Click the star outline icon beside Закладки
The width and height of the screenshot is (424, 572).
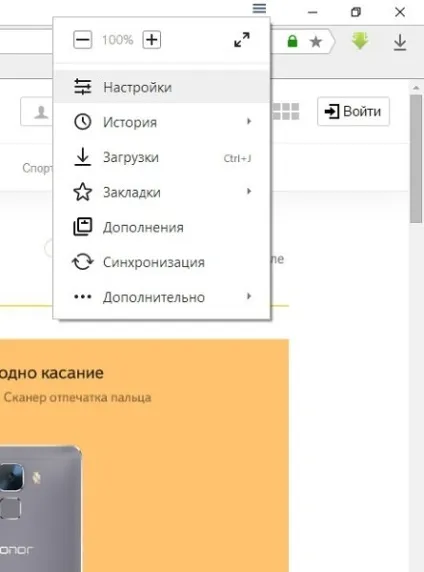tap(83, 192)
